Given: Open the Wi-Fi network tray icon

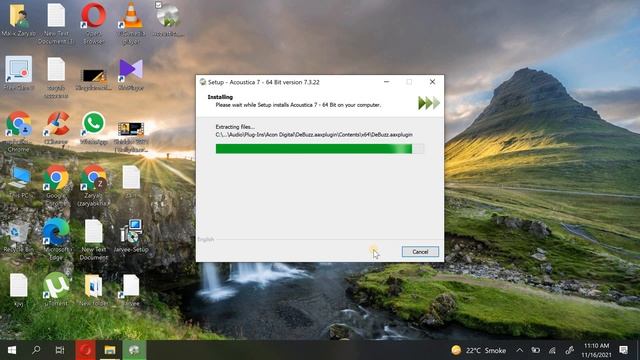Looking at the screenshot, I should [x=552, y=350].
